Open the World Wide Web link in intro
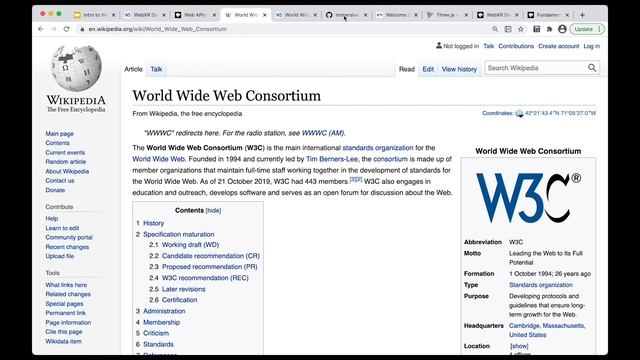This screenshot has width=640, height=360. 158,159
